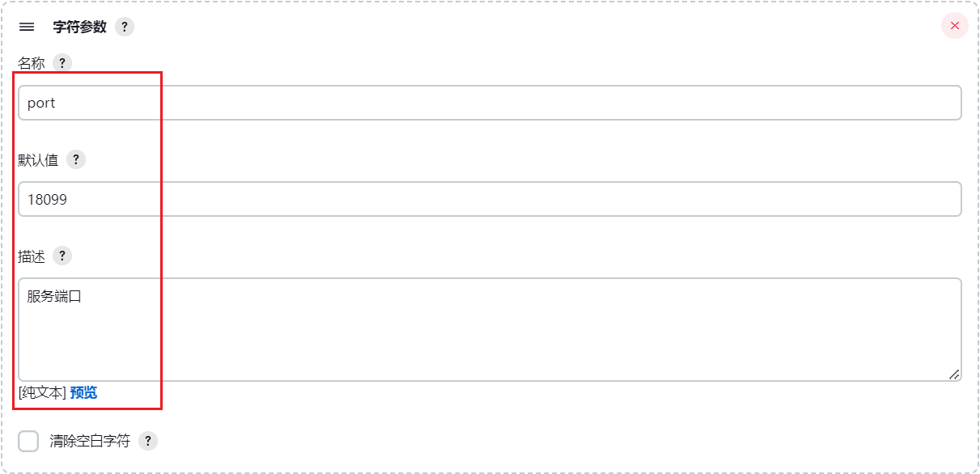Click the [纯文本] format text
The width and height of the screenshot is (980, 474).
coord(41,392)
